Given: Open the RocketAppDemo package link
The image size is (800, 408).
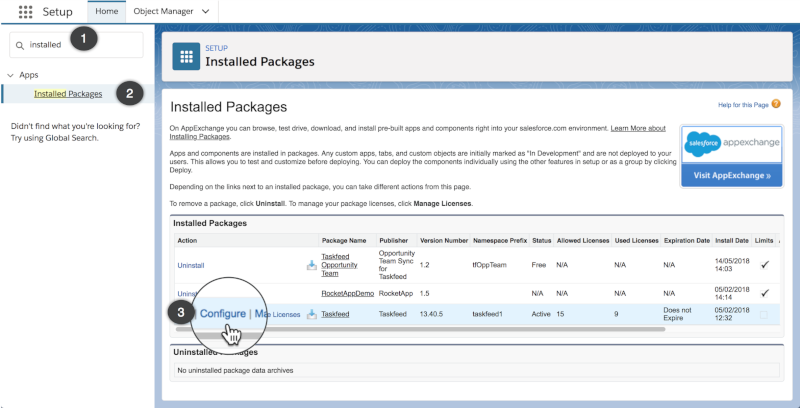Looking at the screenshot, I should tap(347, 293).
